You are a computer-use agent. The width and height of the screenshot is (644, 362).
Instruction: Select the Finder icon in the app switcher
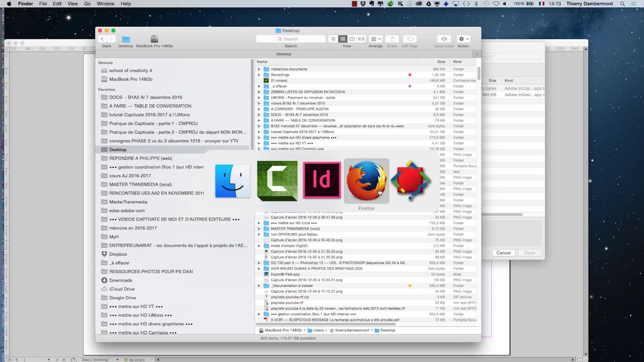(x=232, y=180)
